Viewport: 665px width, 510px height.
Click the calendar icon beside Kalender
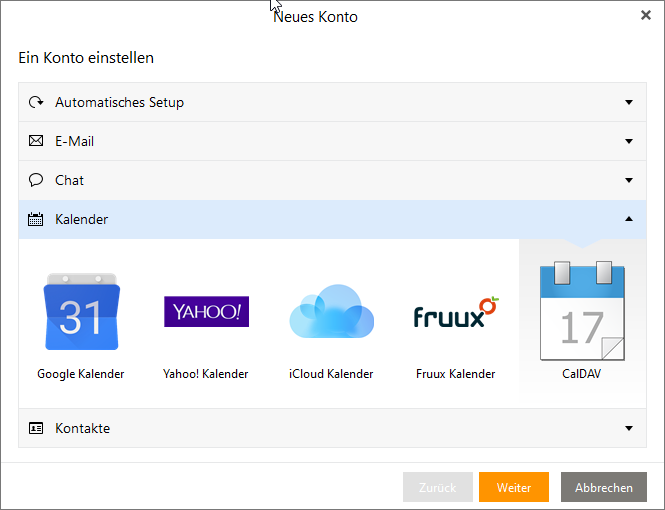(x=36, y=219)
